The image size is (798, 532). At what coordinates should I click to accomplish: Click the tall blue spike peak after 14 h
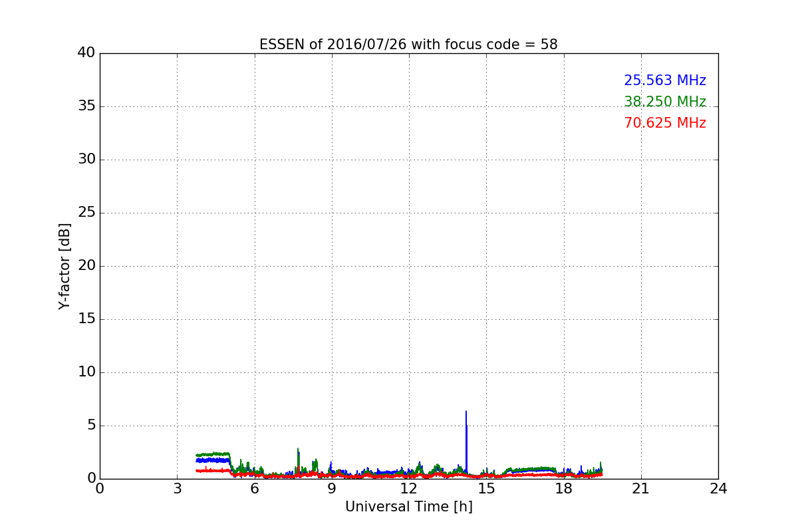(x=466, y=412)
